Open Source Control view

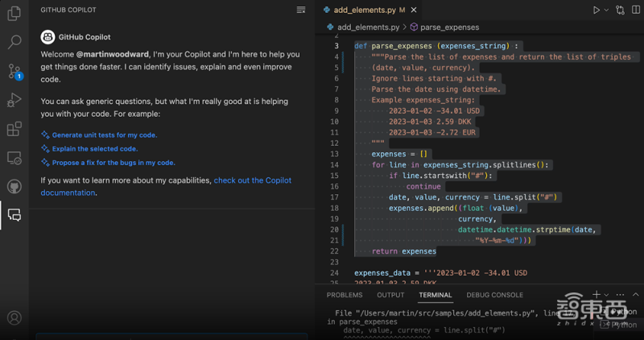(x=14, y=71)
